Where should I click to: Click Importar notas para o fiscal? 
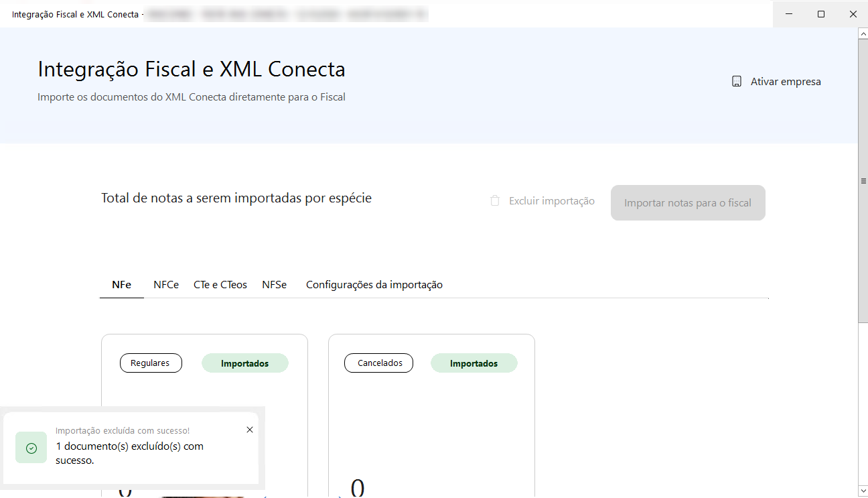point(688,202)
